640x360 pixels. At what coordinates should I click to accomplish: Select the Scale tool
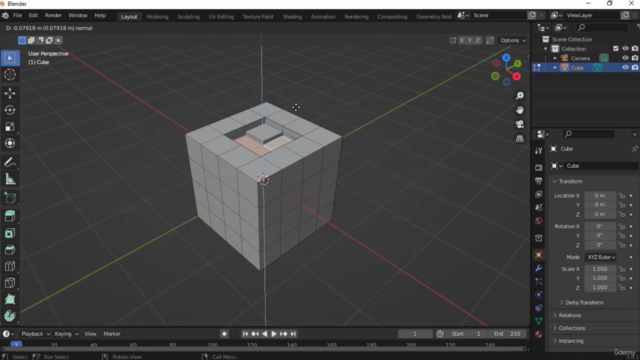10,127
